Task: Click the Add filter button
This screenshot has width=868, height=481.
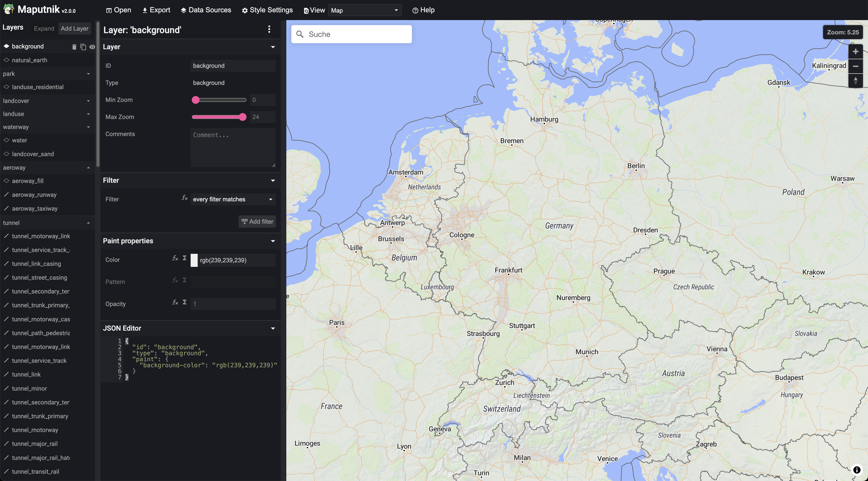Action: (257, 221)
